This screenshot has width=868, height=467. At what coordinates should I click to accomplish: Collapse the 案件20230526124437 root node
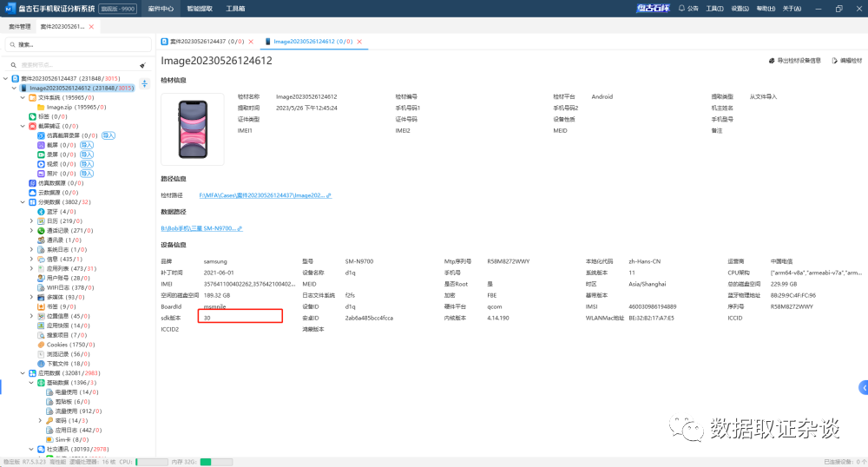click(x=5, y=79)
